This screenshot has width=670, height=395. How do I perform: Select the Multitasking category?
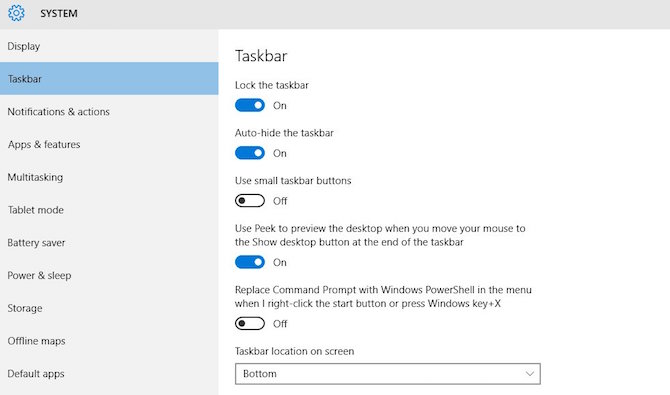point(109,177)
